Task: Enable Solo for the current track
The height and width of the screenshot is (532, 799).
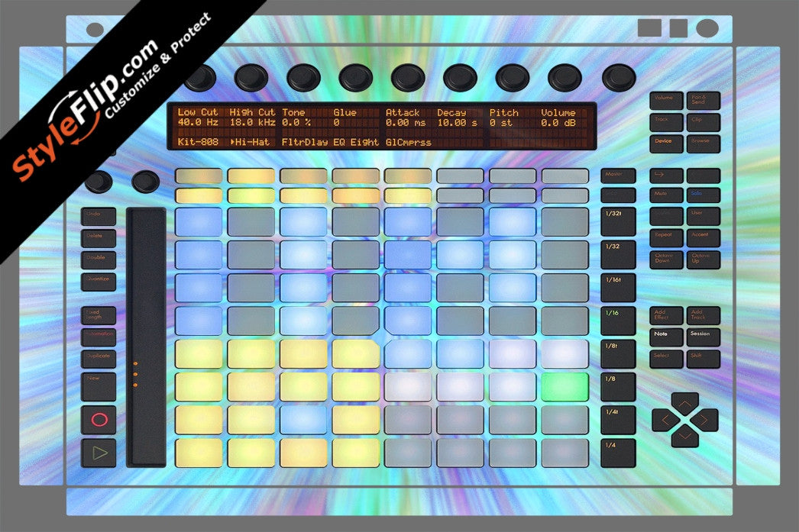Action: [x=702, y=193]
